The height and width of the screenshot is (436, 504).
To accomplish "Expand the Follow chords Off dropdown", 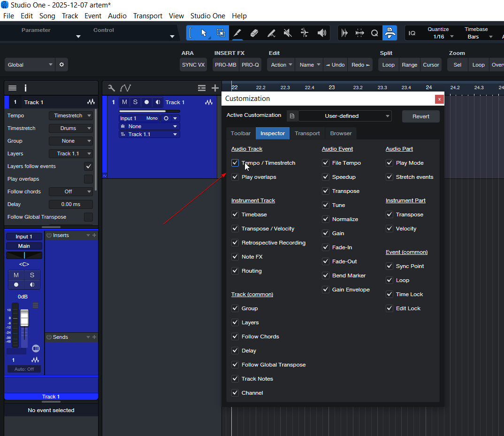I will (71, 191).
